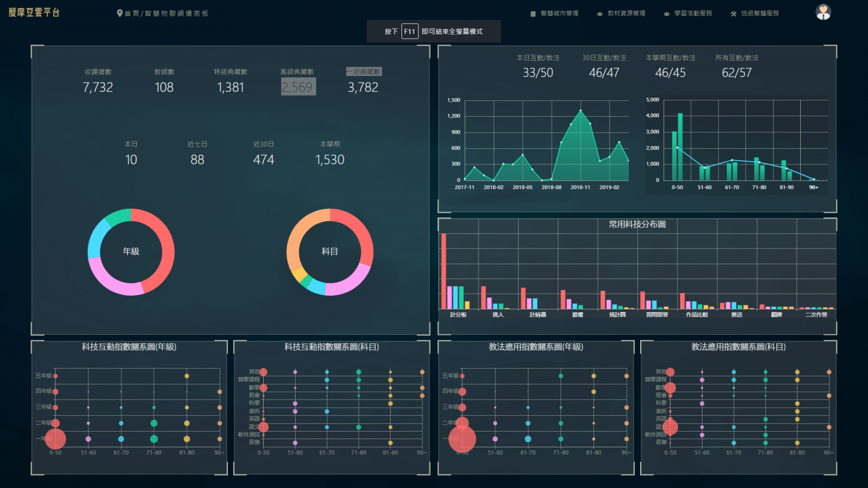Screen dimensions: 868x488
Task: Click the icon beside 智慧城市管理
Action: [x=533, y=14]
